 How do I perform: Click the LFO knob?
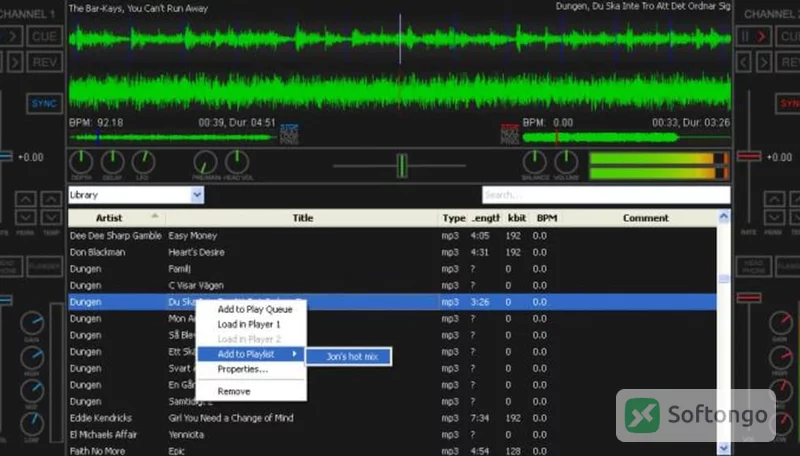tap(143, 163)
